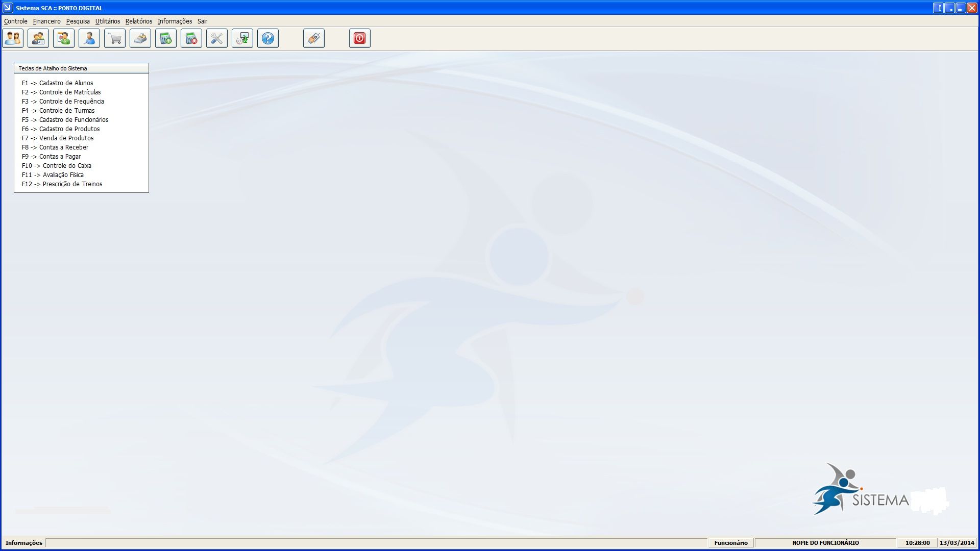Open the Utilitários menu

pos(108,21)
